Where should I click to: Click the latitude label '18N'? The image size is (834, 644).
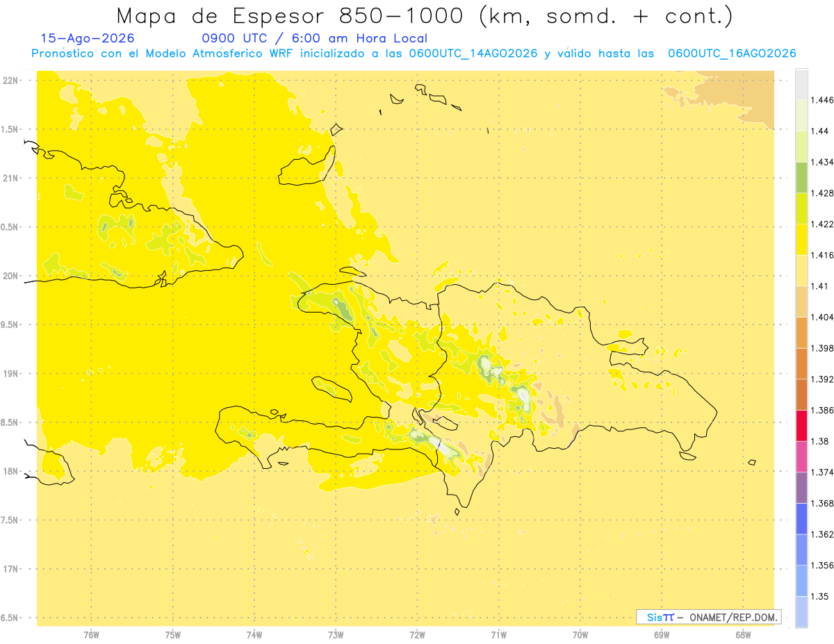pyautogui.click(x=10, y=471)
